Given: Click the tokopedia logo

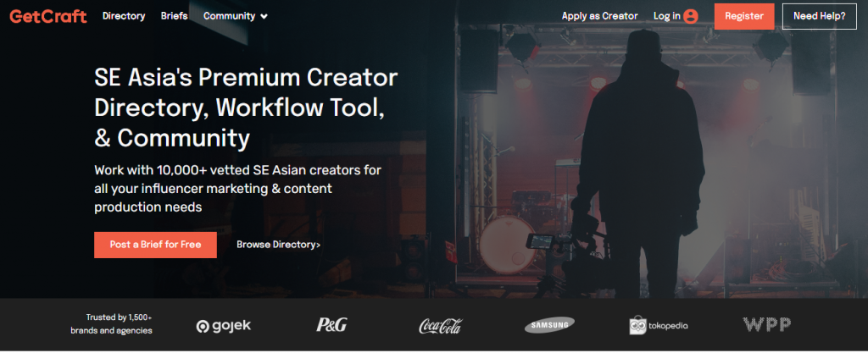Looking at the screenshot, I should (x=658, y=325).
